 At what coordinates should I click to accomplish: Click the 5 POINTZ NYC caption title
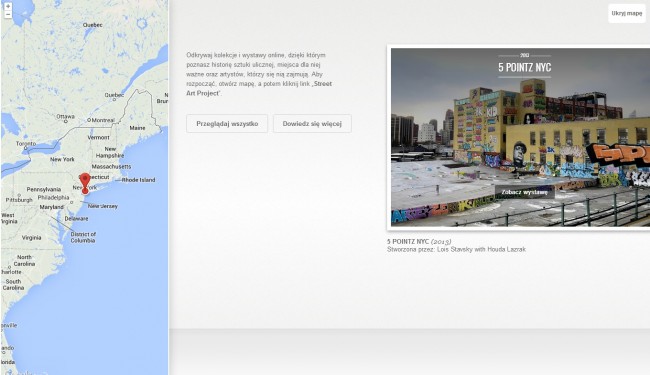point(408,242)
